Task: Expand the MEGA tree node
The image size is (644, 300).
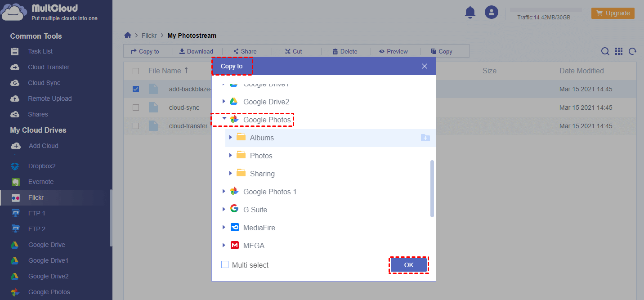Action: click(224, 245)
